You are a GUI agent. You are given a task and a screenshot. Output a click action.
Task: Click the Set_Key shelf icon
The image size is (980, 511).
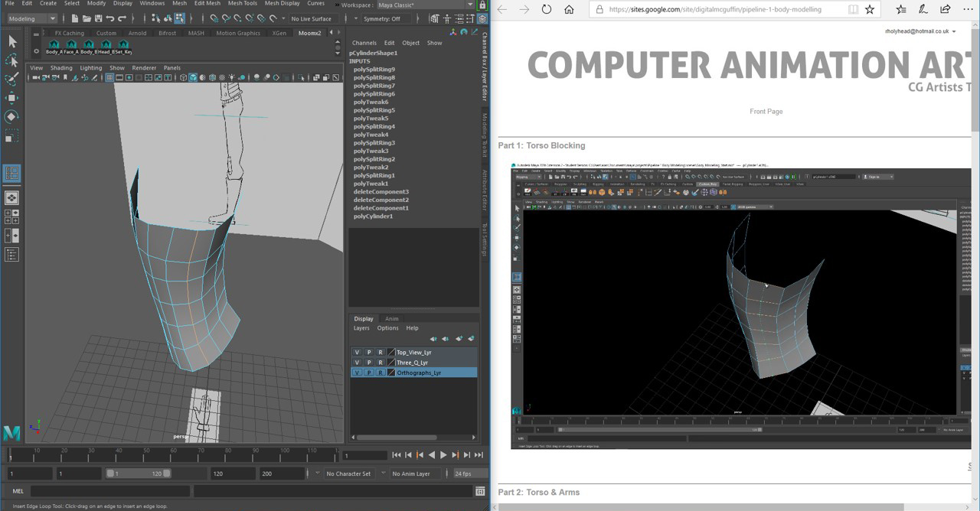click(123, 47)
